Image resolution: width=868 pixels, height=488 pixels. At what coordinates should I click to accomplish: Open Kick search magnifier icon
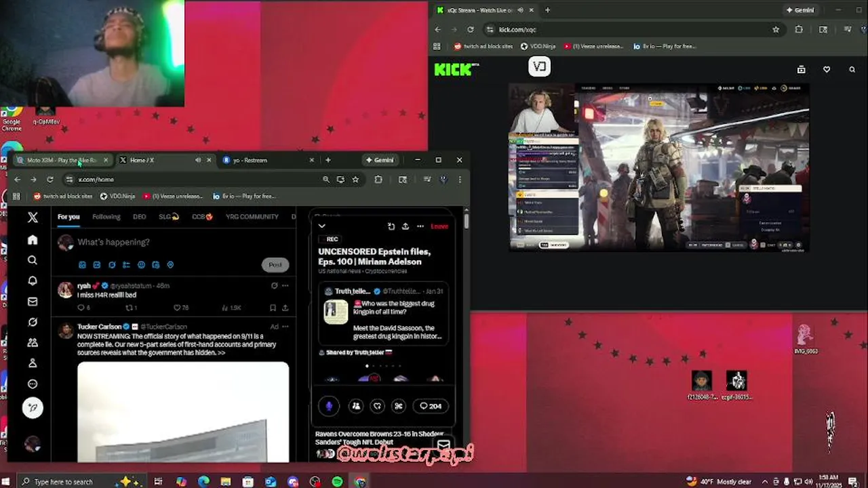coord(852,69)
